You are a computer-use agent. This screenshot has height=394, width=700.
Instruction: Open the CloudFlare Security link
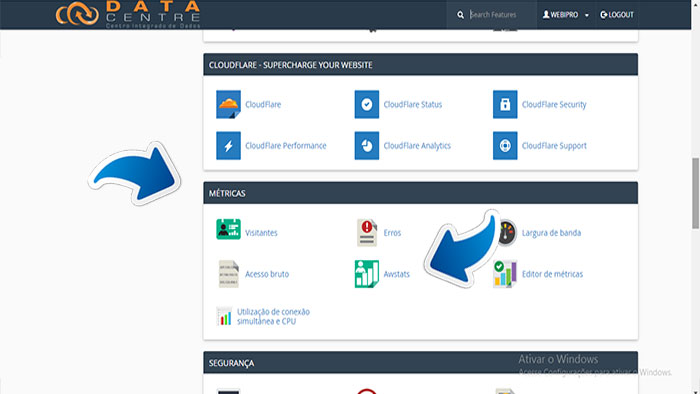554,104
